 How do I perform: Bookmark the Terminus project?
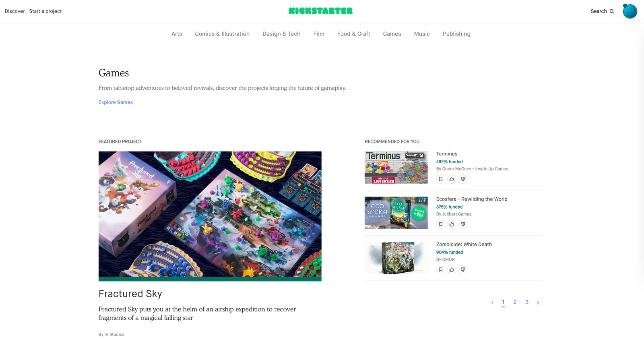coord(441,179)
